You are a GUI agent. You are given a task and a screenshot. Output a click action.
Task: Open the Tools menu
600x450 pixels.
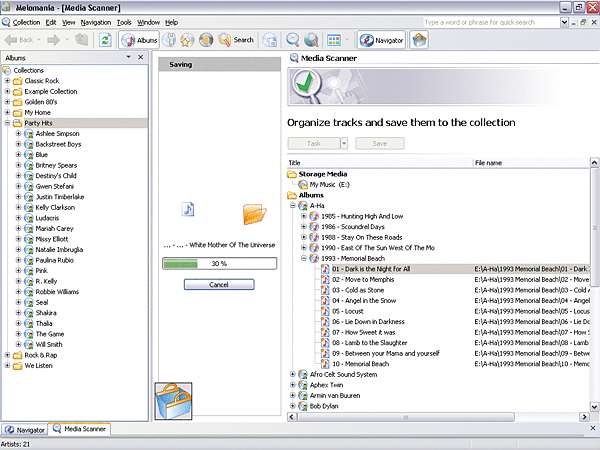pyautogui.click(x=123, y=21)
